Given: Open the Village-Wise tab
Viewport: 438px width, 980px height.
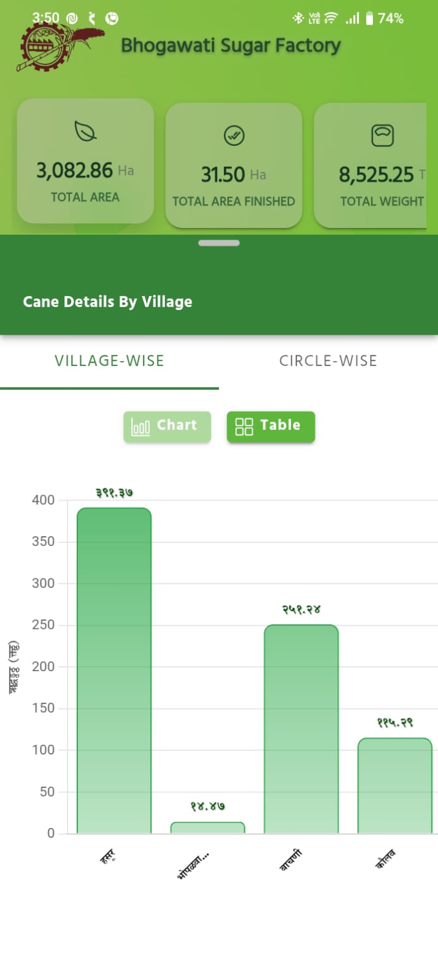Looking at the screenshot, I should click(109, 361).
